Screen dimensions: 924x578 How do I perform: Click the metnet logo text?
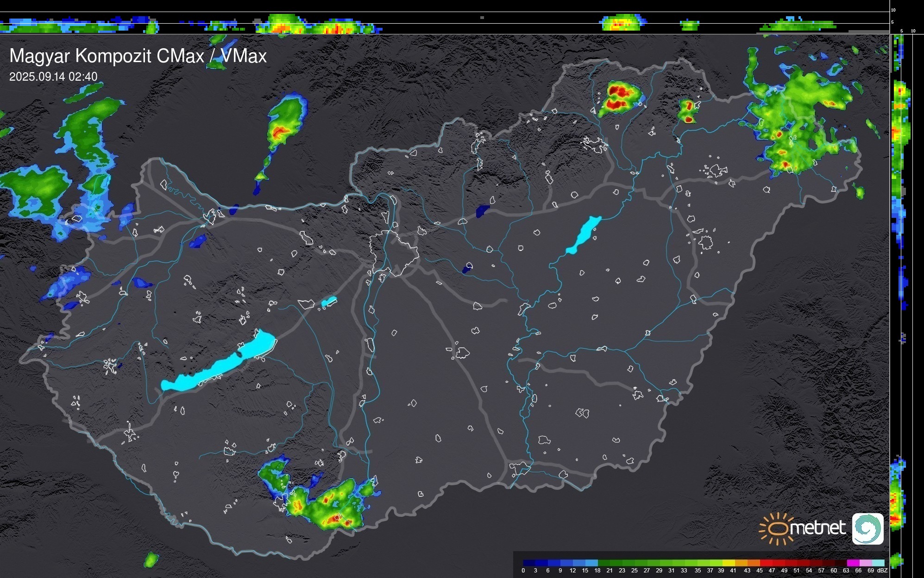817,528
